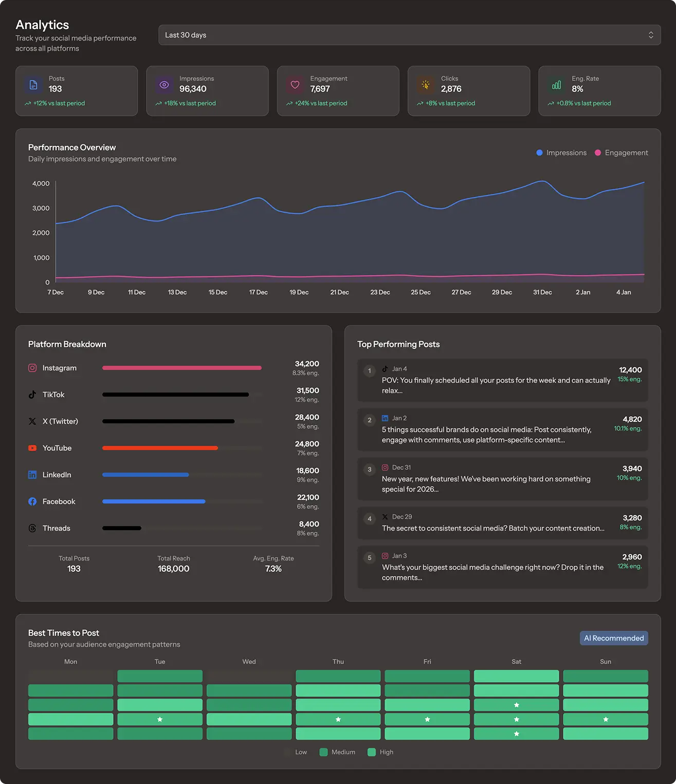Toggle the Engagement series in chart legend
This screenshot has height=784, width=676.
[621, 153]
